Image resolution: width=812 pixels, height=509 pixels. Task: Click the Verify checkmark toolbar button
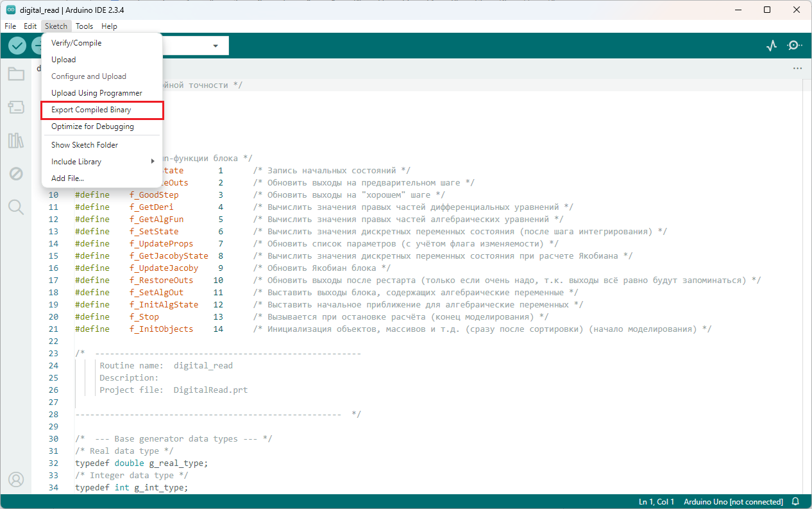click(17, 46)
